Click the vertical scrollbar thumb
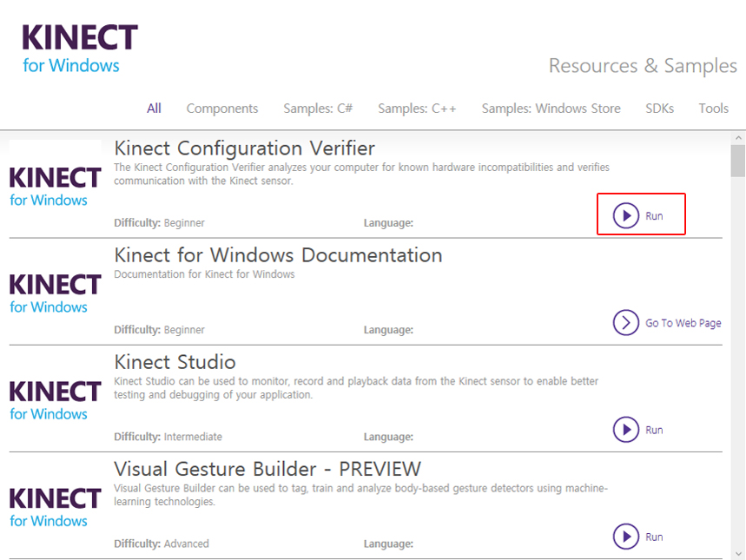Viewport: 746px width, 560px height. pyautogui.click(x=738, y=161)
